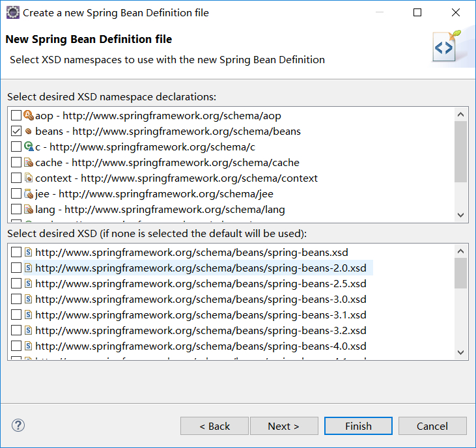This screenshot has width=476, height=448.
Task: Click the spring-beans-3.0.xsd file icon
Action: click(28, 299)
